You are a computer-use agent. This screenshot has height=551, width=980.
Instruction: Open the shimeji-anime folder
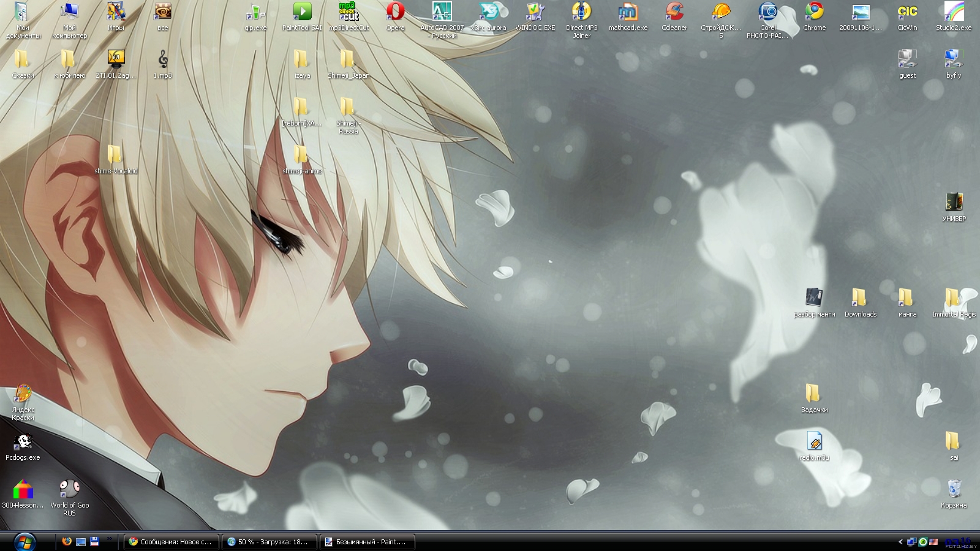(x=302, y=160)
